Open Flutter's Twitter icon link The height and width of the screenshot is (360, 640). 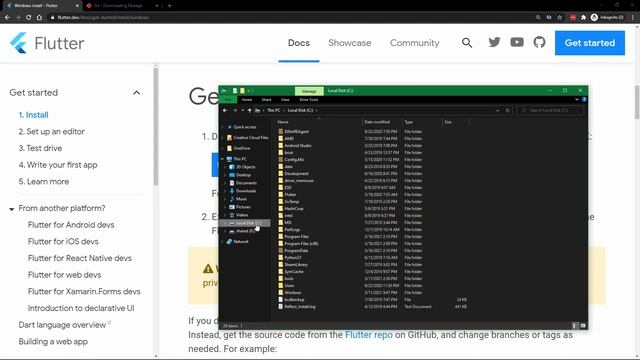[494, 42]
